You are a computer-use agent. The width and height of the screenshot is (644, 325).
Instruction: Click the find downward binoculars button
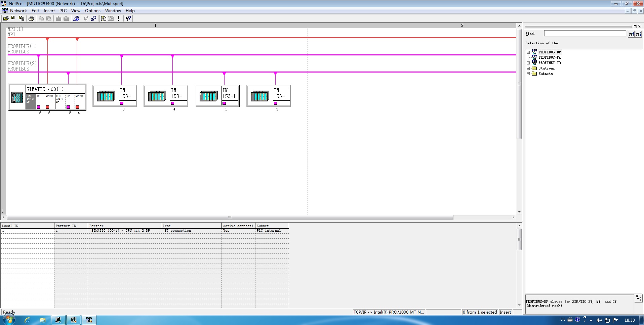pyautogui.click(x=638, y=34)
